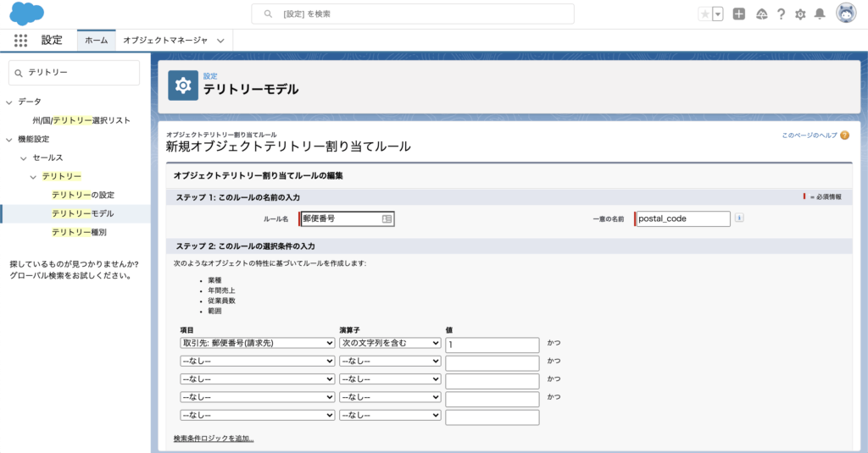This screenshot has height=453, width=868.
Task: Click the help question mark icon
Action: coord(781,14)
